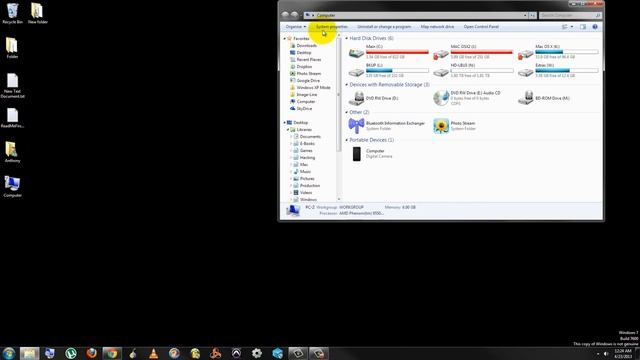Select the MAC OSX2 drive icon
This screenshot has height=360, width=640.
(x=441, y=53)
